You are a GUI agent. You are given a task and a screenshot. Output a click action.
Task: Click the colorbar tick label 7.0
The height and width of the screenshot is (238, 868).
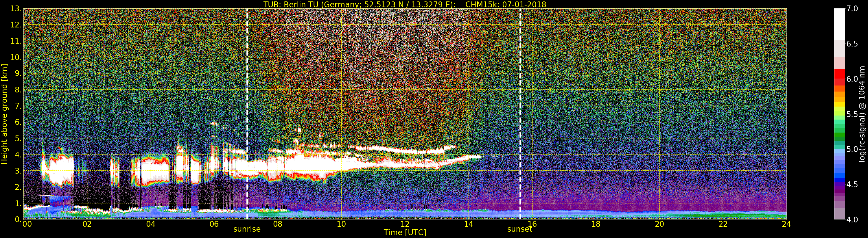click(852, 9)
